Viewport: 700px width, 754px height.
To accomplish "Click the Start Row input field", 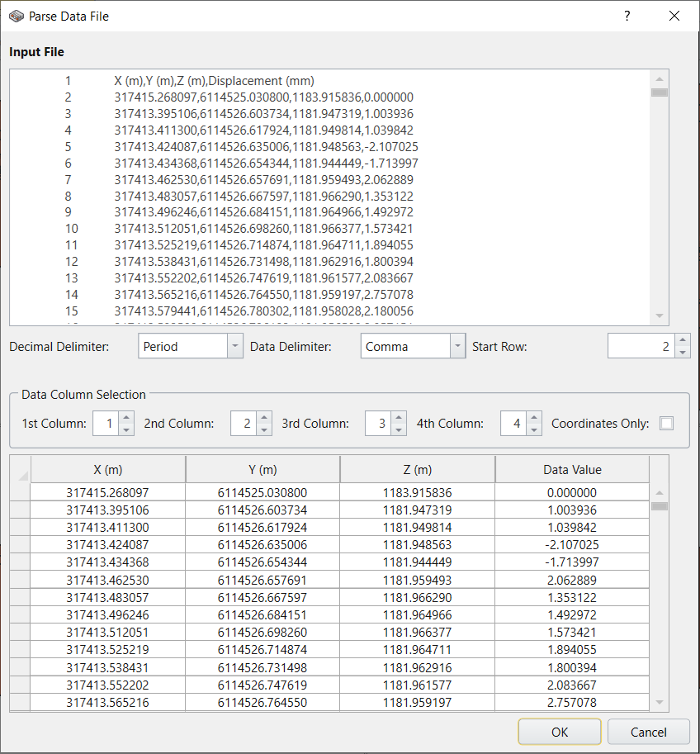I will (642, 346).
